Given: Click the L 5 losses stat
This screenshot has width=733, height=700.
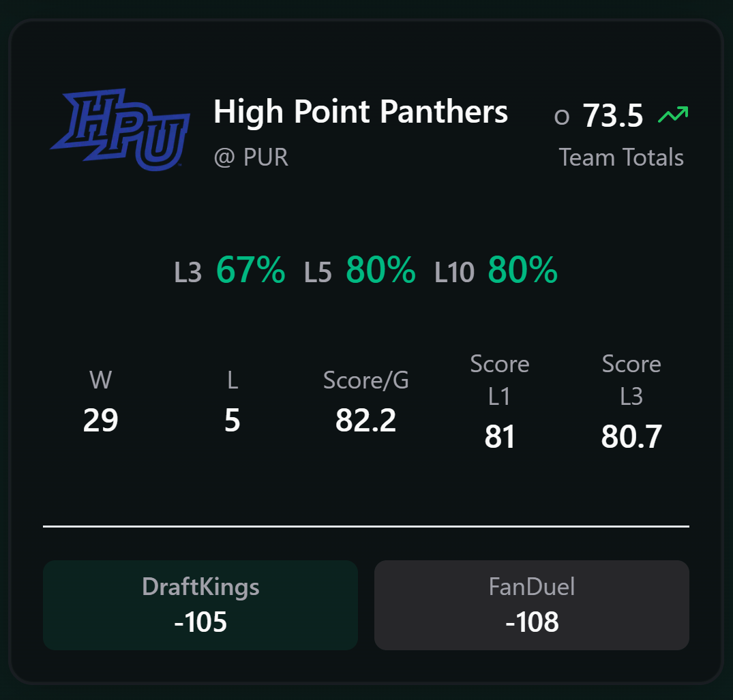Looking at the screenshot, I should (233, 401).
